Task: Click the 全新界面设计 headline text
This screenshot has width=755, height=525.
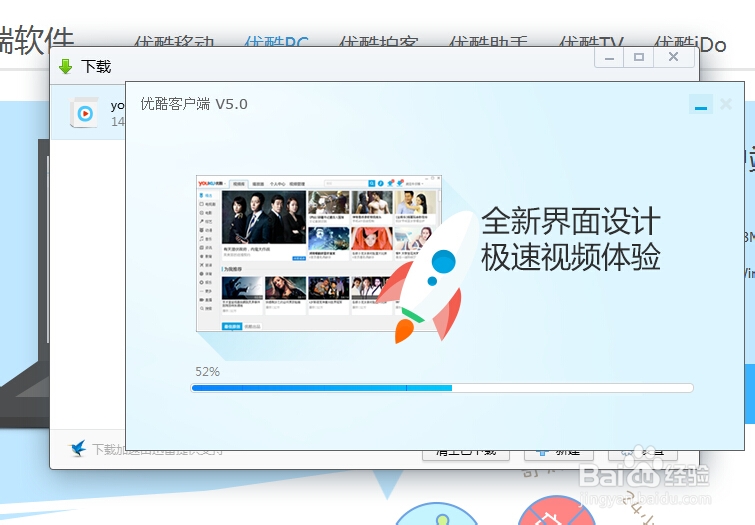Action: 571,221
